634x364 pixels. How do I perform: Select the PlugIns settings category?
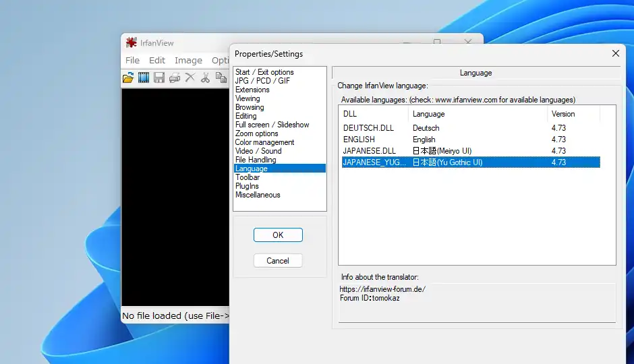pyautogui.click(x=247, y=186)
